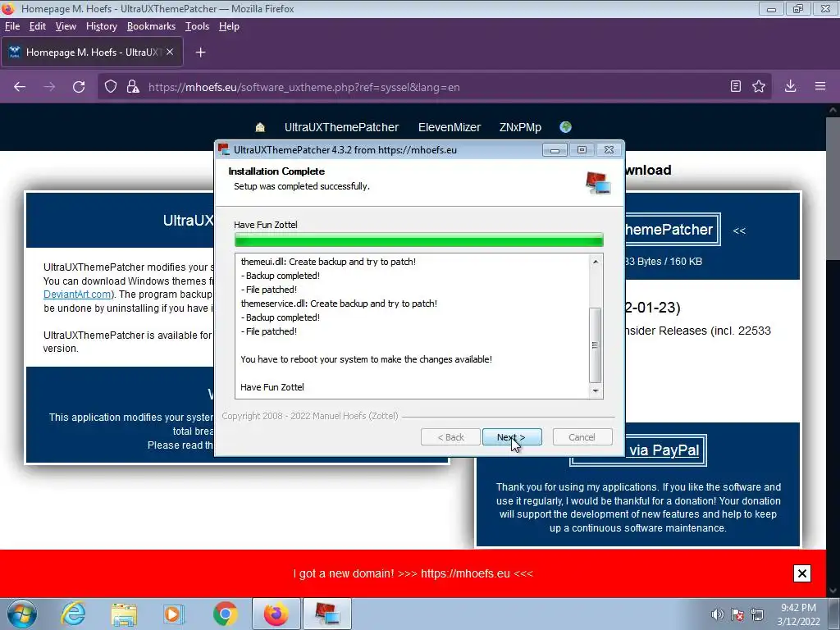Click Cancel in the installer dialog
This screenshot has width=840, height=630.
click(x=582, y=437)
